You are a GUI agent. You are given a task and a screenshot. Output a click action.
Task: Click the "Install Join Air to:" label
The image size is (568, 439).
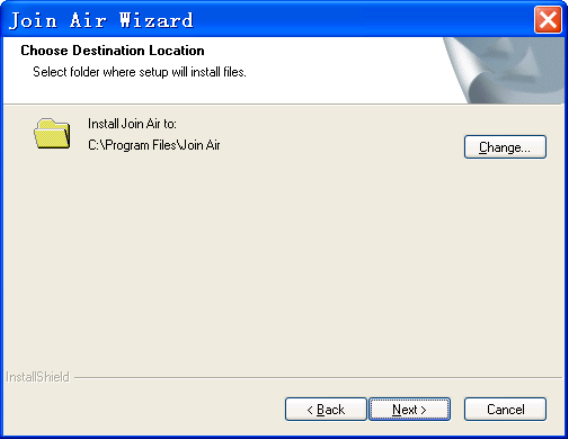pos(132,124)
